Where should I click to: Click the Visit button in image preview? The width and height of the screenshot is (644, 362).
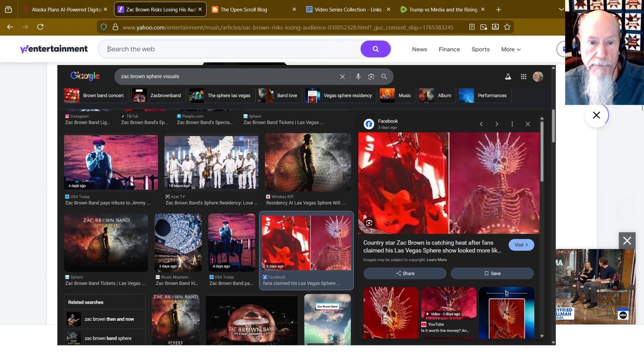click(x=521, y=245)
